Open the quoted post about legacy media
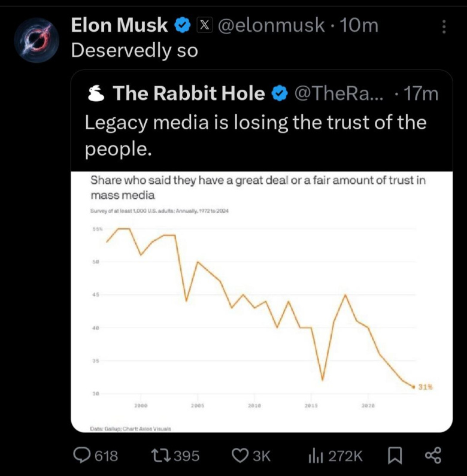Screen dimensions: 467x476 pyautogui.click(x=255, y=134)
